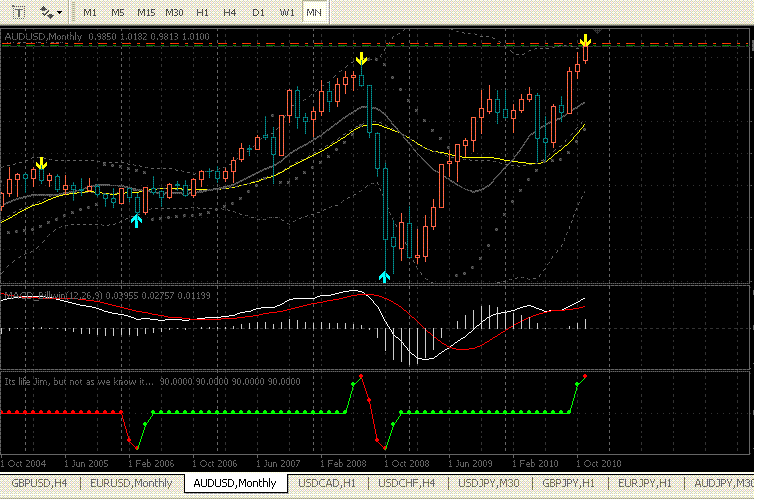Click the '1 Oct 2004' date label

point(24,464)
